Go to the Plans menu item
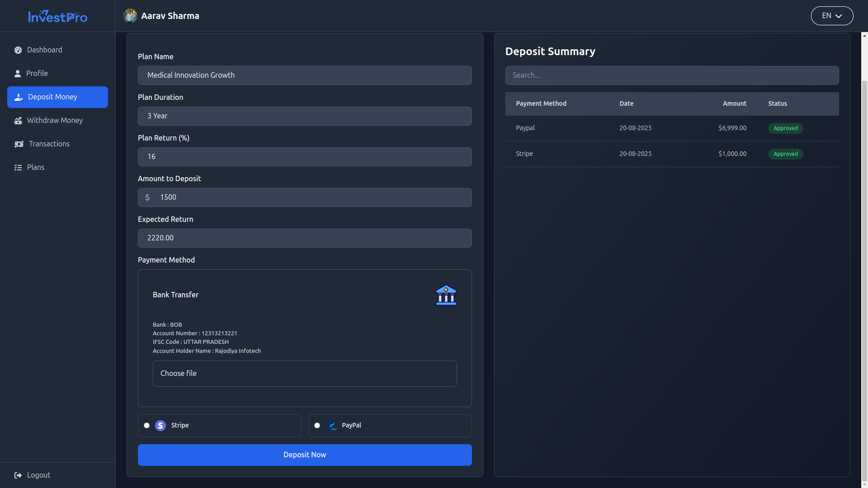 [36, 168]
